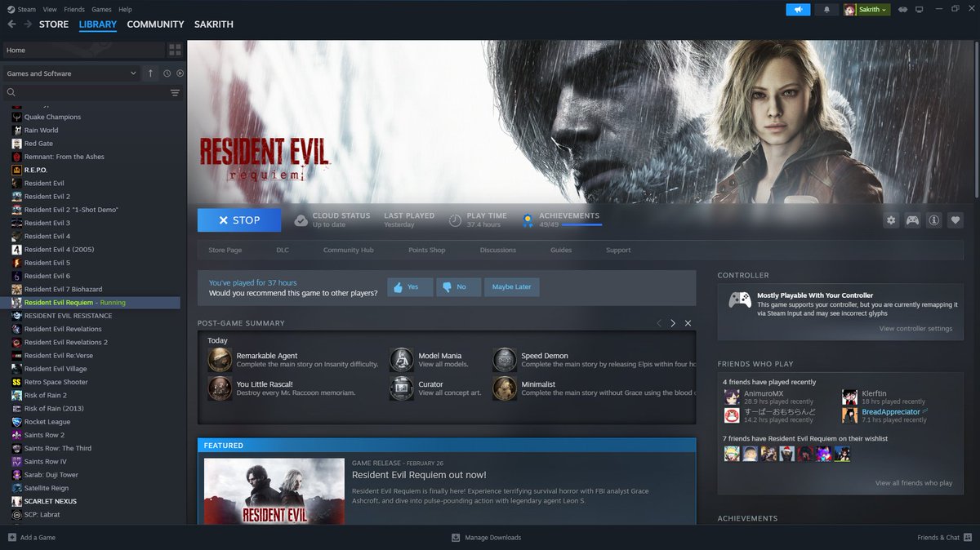Click the Remarkable Agent achievement icon
Viewport: 980px width, 550px height.
click(x=220, y=360)
